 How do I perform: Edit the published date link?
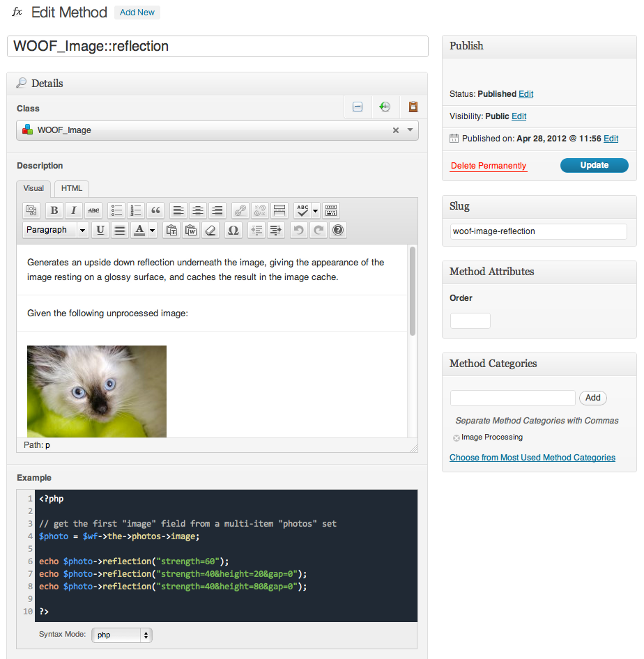coord(611,139)
